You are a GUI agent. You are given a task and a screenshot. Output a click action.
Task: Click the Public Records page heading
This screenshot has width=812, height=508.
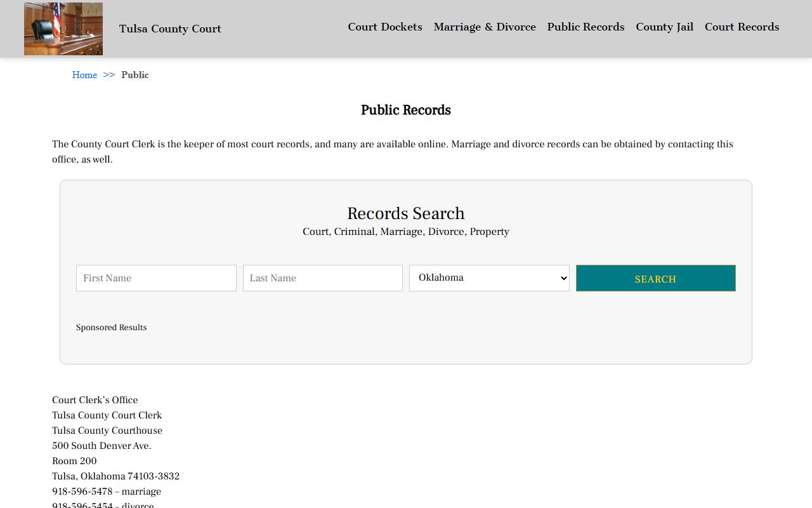click(x=406, y=110)
